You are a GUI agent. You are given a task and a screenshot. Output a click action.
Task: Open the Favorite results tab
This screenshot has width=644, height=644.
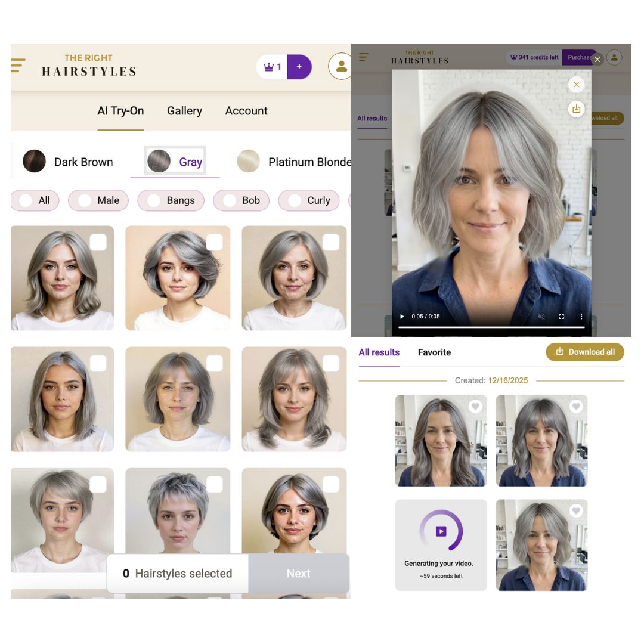(434, 352)
